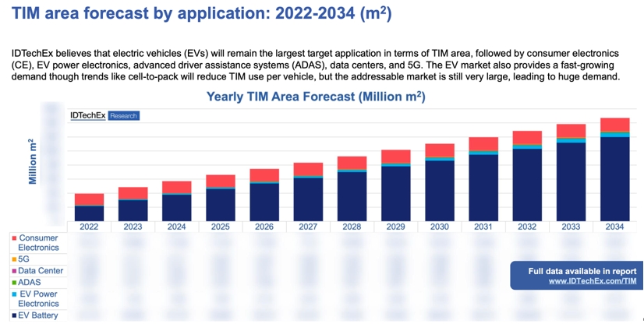Click the 2030 axis label
644x324 pixels.
point(440,227)
